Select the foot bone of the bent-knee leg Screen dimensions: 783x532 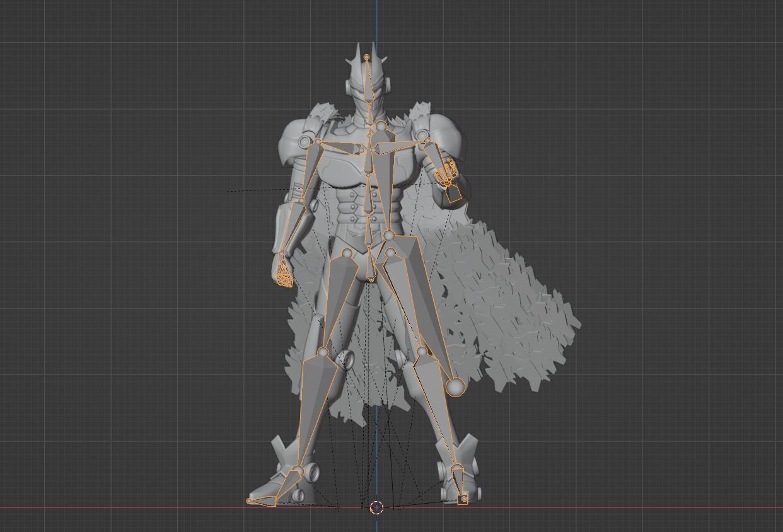[x=288, y=484]
